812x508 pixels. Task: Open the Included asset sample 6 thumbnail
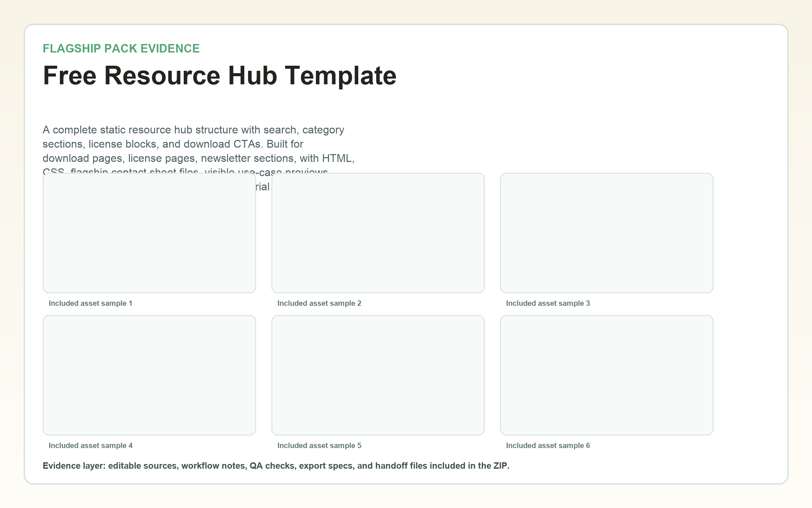(x=607, y=375)
